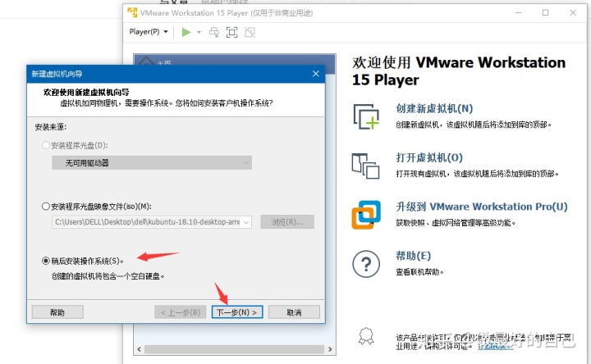Click the Send Ctrl+Alt+Del toolbar icon
The image size is (591, 364).
pyautogui.click(x=214, y=32)
